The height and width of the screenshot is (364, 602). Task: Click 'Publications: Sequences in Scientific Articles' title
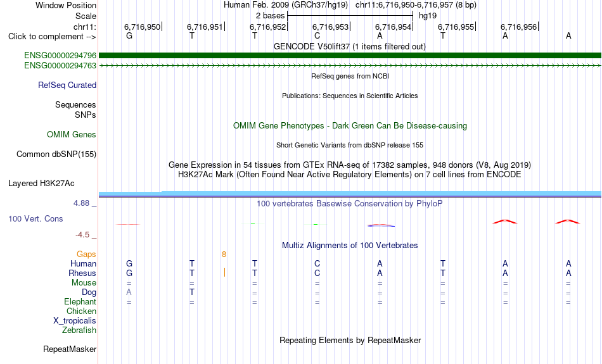(x=350, y=96)
